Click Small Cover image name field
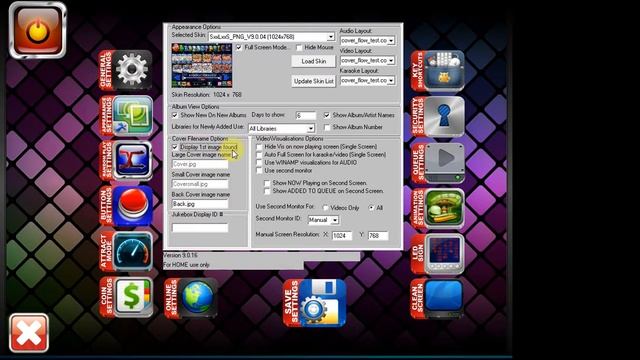640x360 pixels. pyautogui.click(x=200, y=184)
